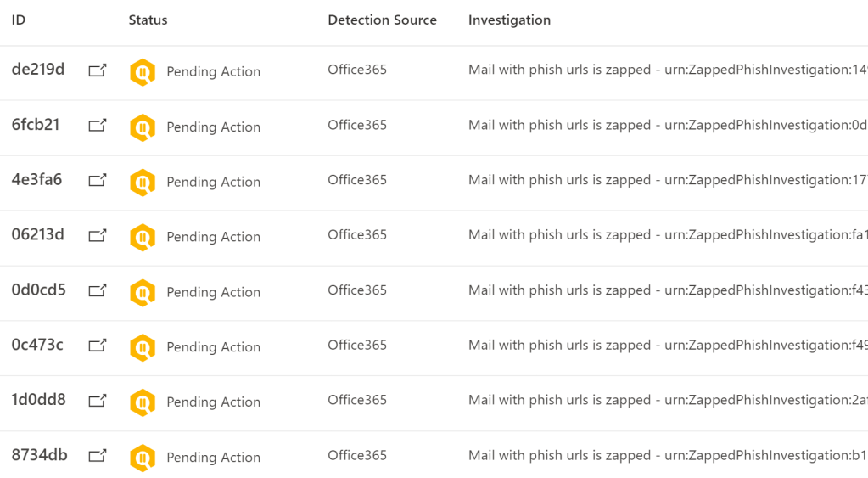Screen dimensions: 868x478
Task: Click the Investigation column header
Action: tap(509, 20)
